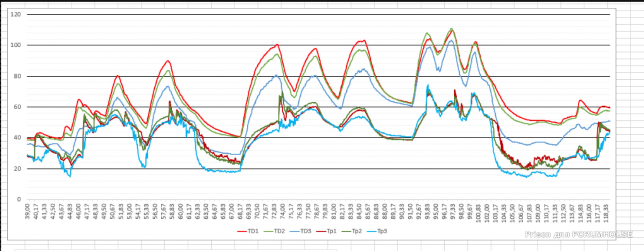Viewport: 644px width, 251px height.
Task: Pick the green TD2 legend line marker
Action: [x=268, y=231]
